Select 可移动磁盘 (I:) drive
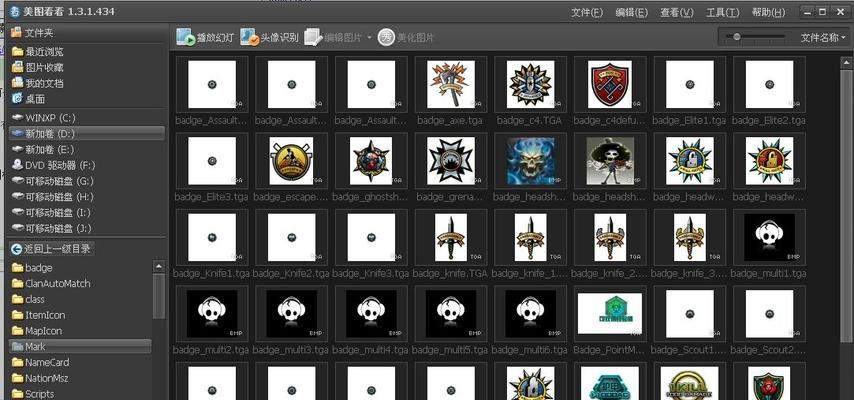The width and height of the screenshot is (854, 400). click(x=51, y=213)
